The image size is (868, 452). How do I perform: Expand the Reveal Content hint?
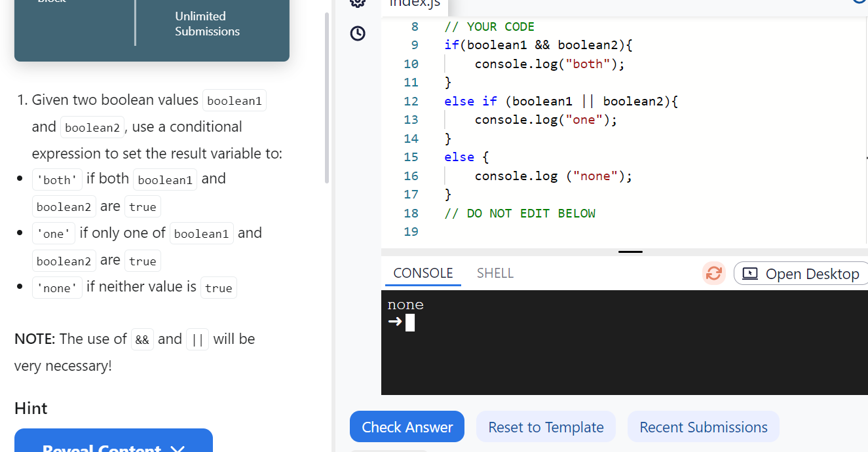(113, 446)
